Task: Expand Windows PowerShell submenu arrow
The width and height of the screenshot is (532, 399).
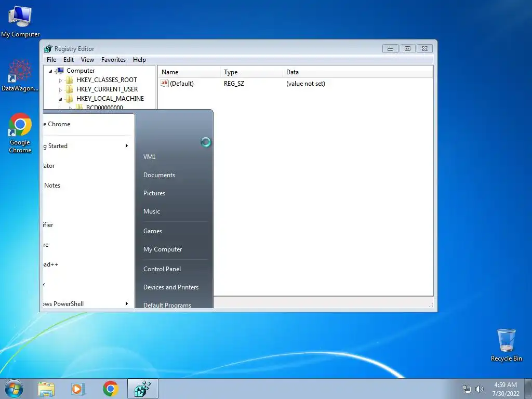Action: [x=127, y=303]
